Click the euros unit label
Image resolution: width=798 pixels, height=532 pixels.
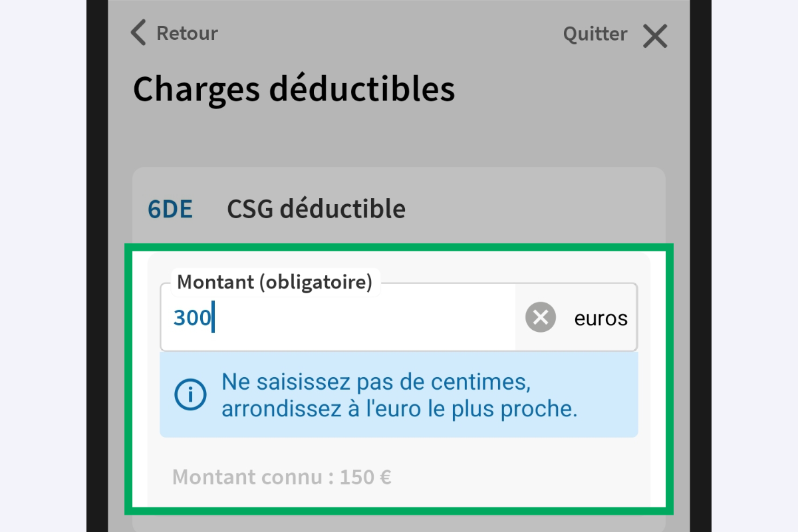600,318
